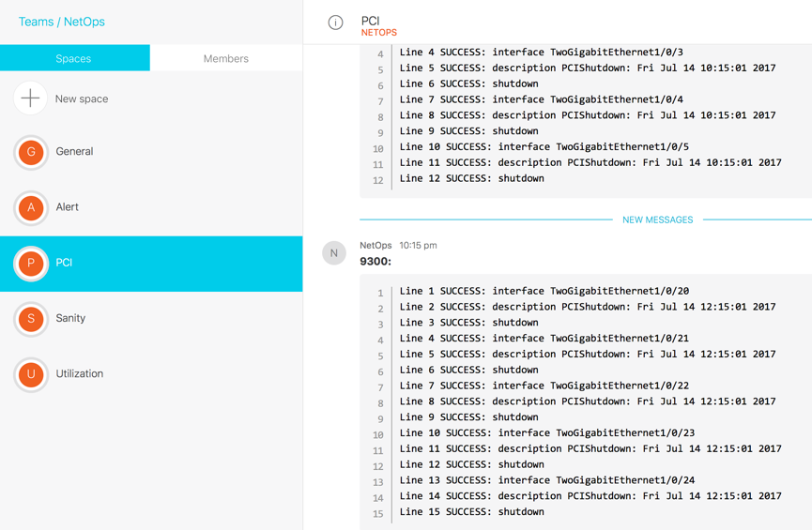Click the plus icon for New space
Image resolution: width=812 pixels, height=530 pixels.
(30, 98)
